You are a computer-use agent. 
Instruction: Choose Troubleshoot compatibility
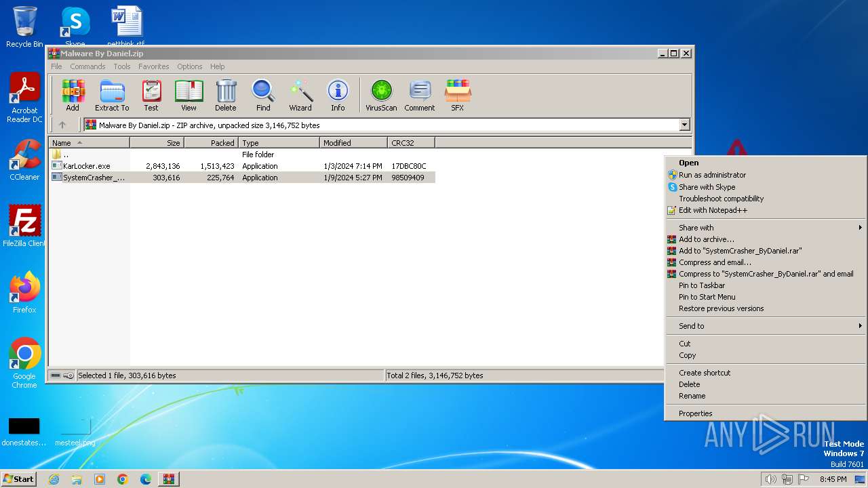pos(766,199)
